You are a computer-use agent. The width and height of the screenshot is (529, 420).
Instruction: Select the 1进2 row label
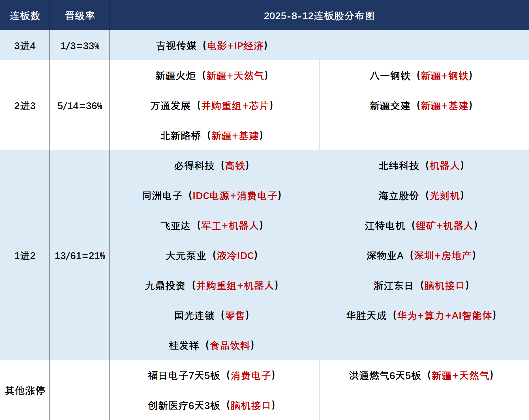click(x=25, y=256)
